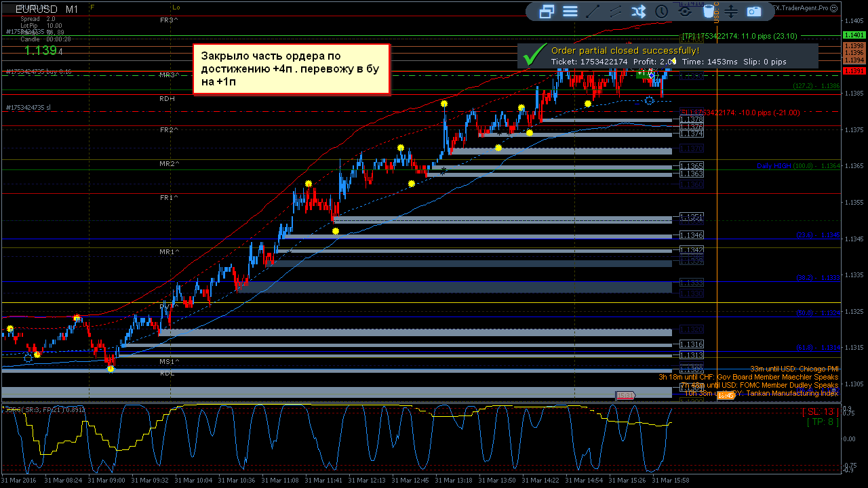Screen dimensions: 868x488
Task: Click the MR2^ level label
Action: [x=169, y=163]
